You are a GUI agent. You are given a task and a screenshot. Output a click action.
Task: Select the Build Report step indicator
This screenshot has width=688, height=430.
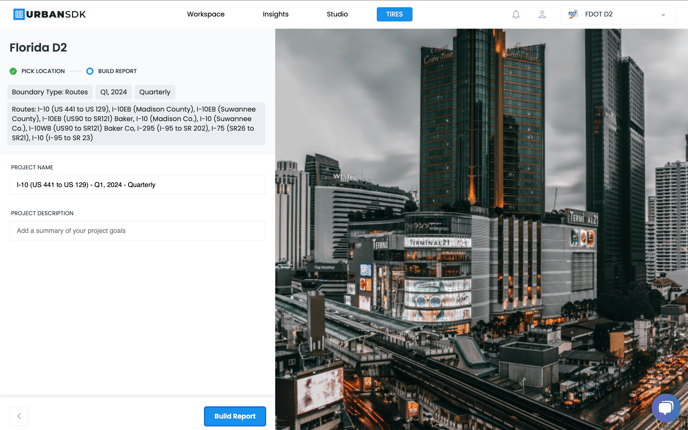[90, 71]
